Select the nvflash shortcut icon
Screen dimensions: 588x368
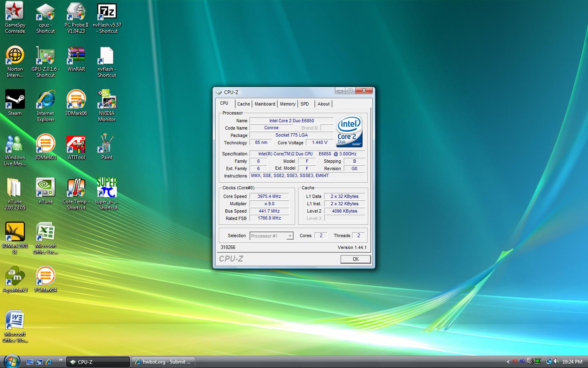107,61
